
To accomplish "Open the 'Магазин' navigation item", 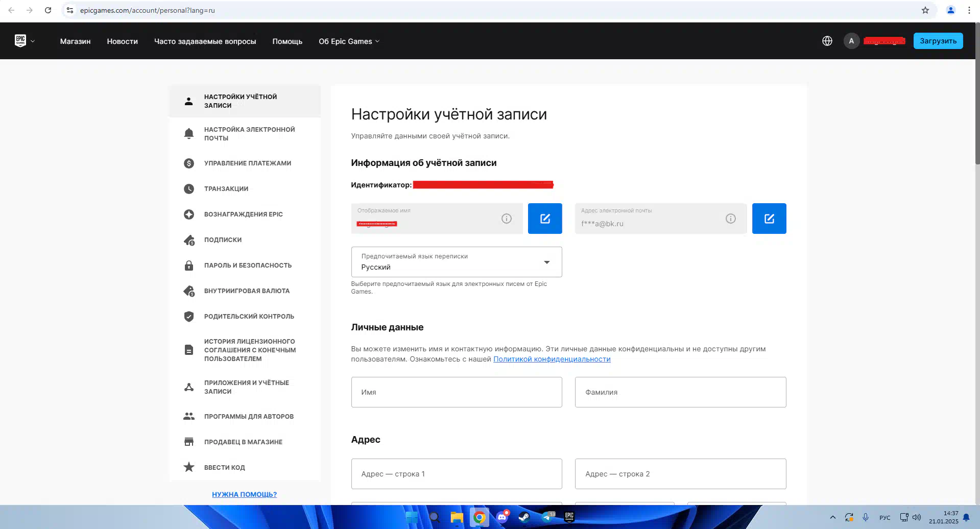I will pos(75,41).
